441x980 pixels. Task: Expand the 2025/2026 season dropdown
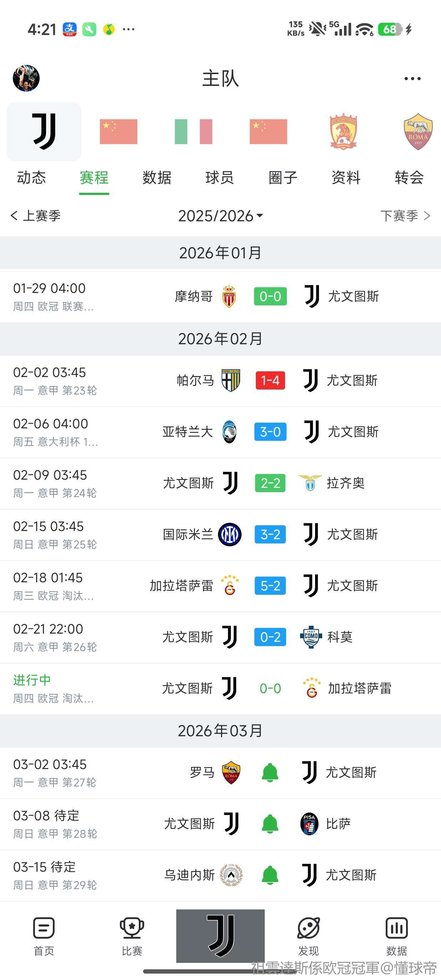pos(220,216)
